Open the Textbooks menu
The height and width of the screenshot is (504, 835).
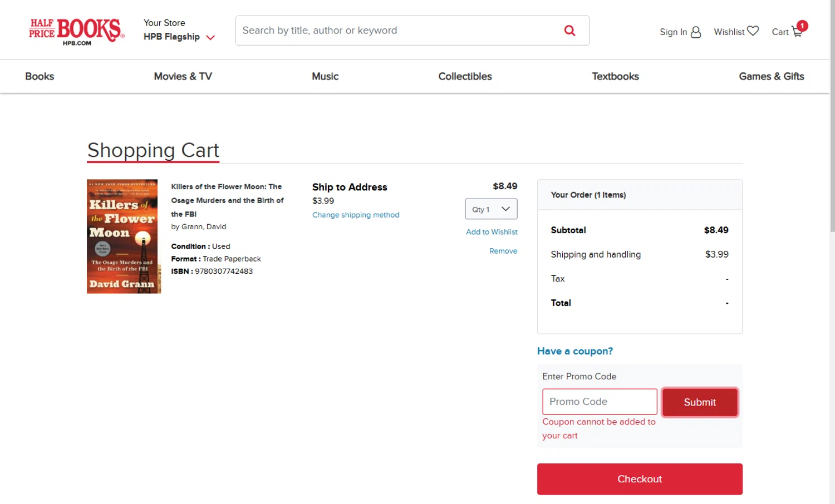pos(615,76)
